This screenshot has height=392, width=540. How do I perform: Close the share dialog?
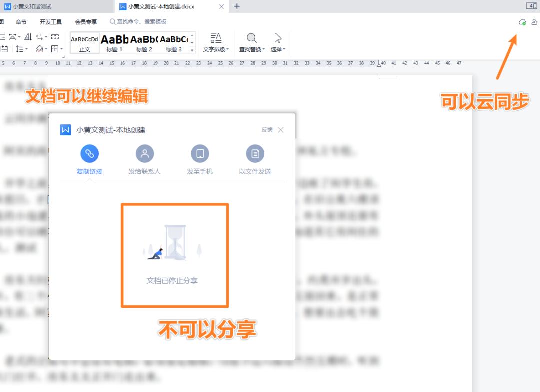pyautogui.click(x=281, y=130)
